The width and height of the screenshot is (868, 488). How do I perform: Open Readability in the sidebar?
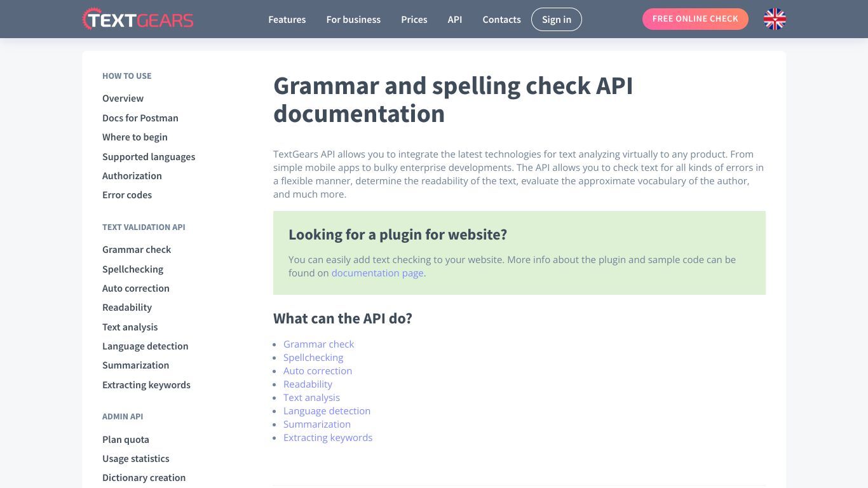[x=127, y=308]
